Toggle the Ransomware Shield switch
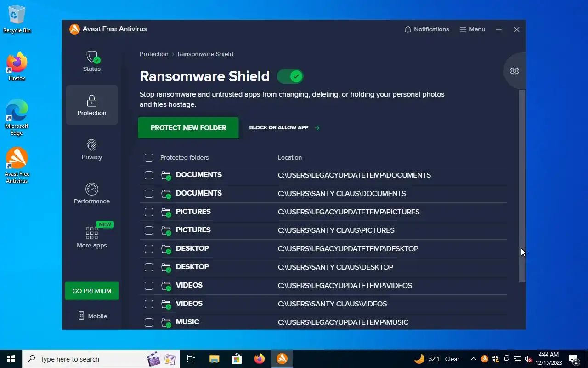 pyautogui.click(x=290, y=76)
